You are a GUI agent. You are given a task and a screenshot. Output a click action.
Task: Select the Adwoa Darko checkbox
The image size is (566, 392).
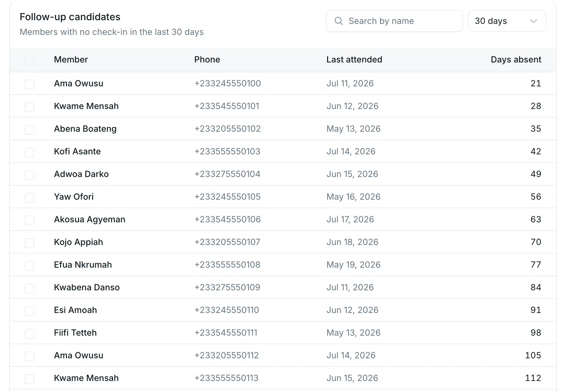pos(29,175)
